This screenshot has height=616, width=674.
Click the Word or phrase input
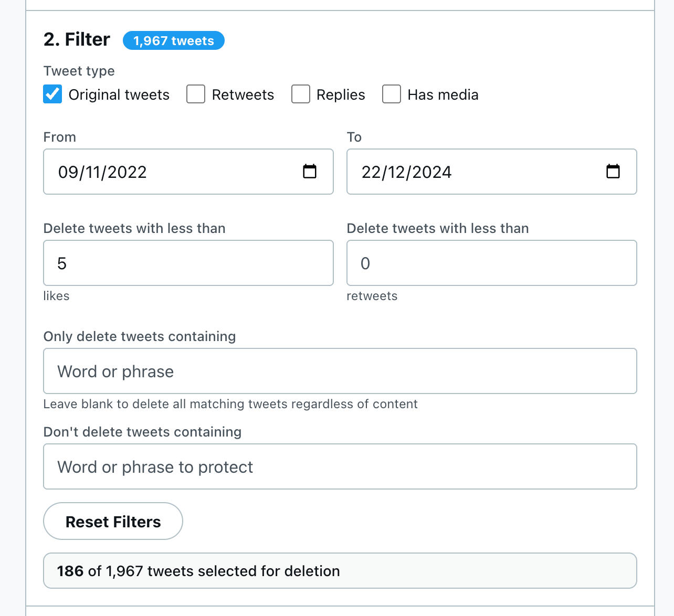coord(340,371)
